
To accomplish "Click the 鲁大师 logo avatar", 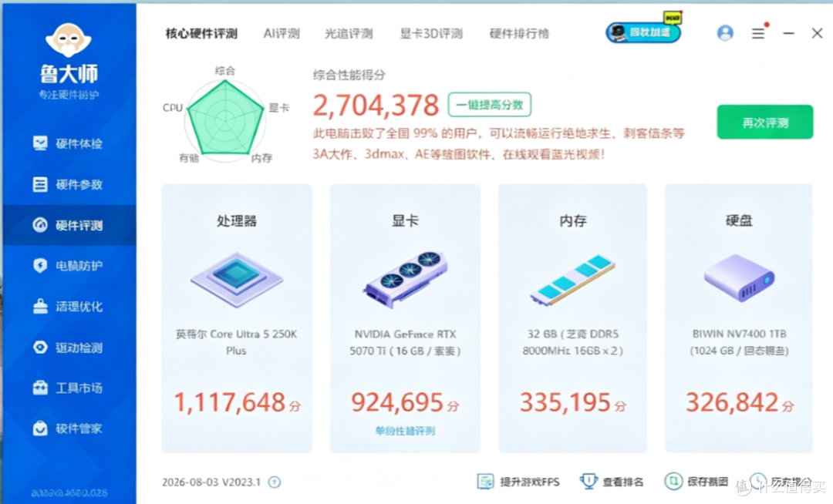I will pyautogui.click(x=69, y=40).
